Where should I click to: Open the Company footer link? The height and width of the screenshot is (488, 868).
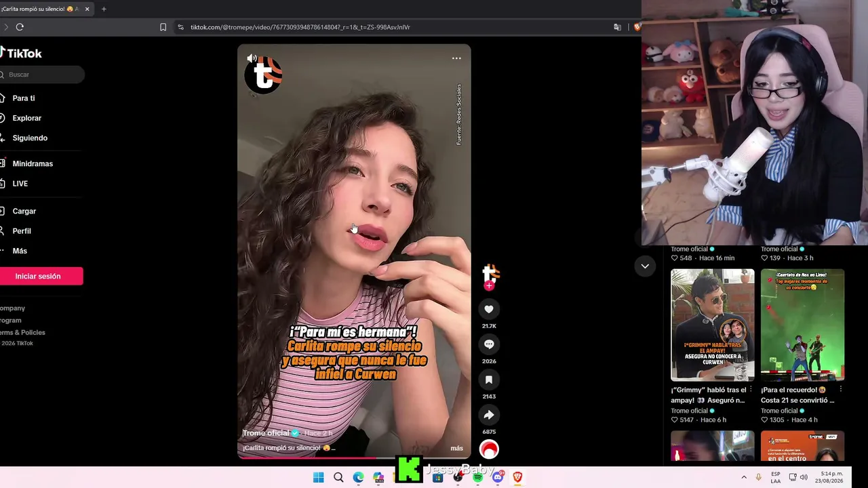12,308
